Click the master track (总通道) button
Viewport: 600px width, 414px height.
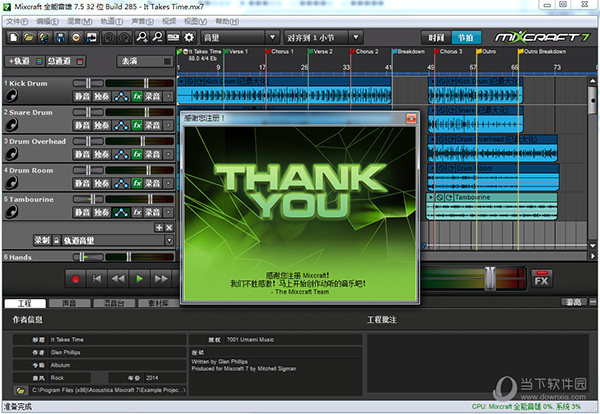coord(65,61)
